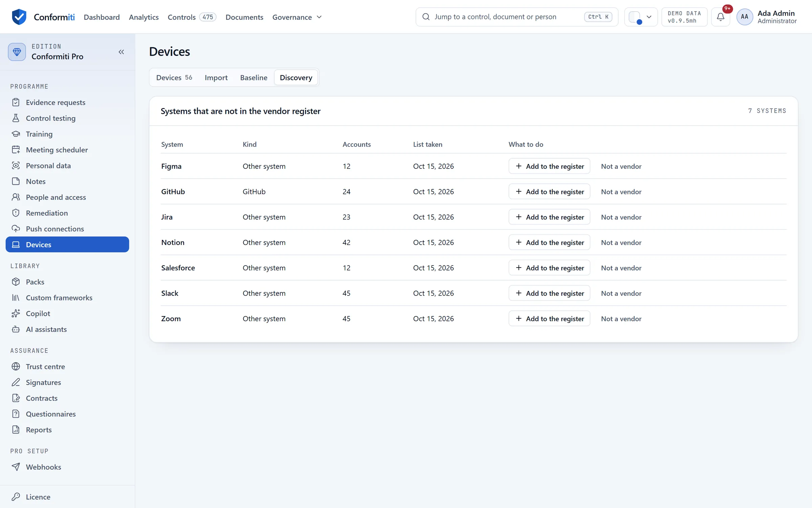Click the Trust centre globe icon
This screenshot has height=508, width=812.
coord(16,366)
